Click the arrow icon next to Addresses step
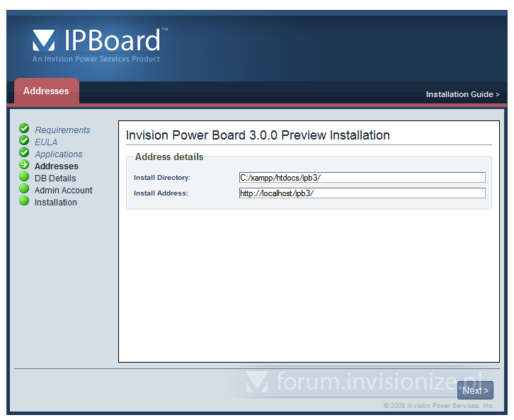This screenshot has height=420, width=514. point(24,165)
